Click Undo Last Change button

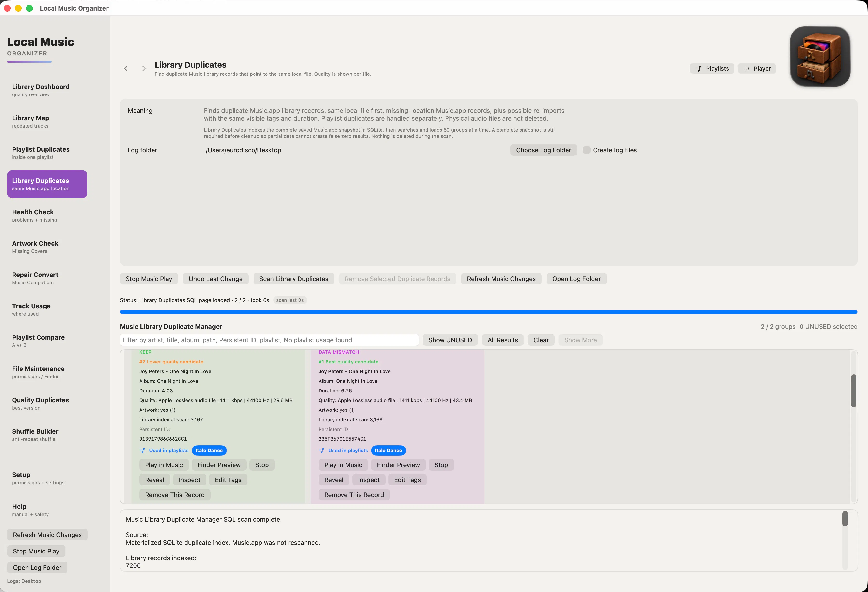tap(215, 279)
